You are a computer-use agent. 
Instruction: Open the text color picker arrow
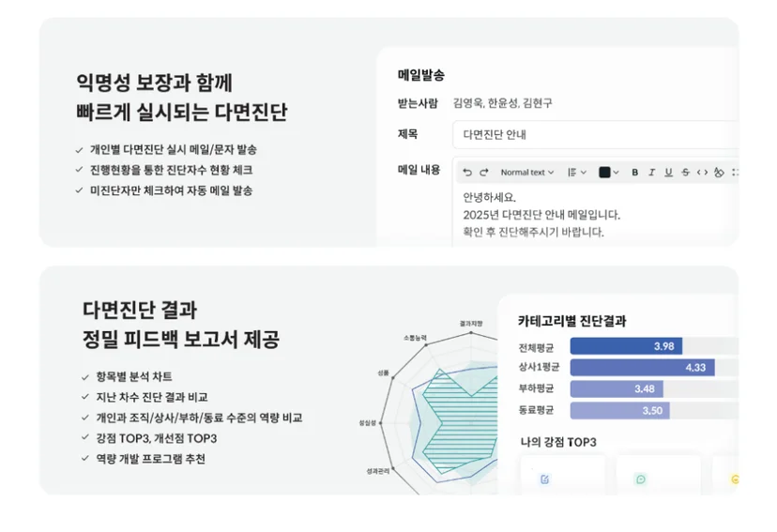[616, 173]
